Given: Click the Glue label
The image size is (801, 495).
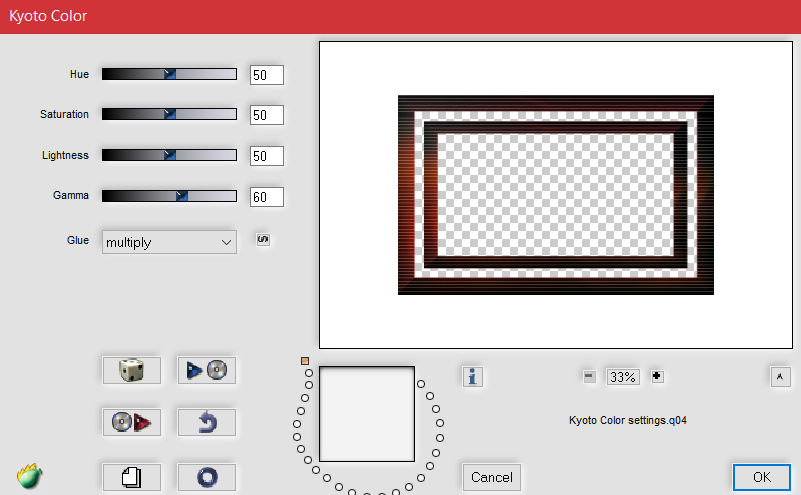Looking at the screenshot, I should [x=78, y=240].
